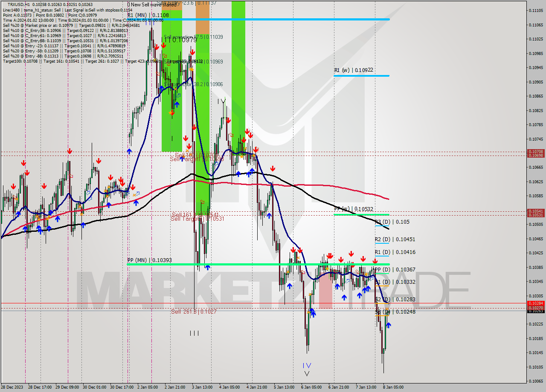
Task: Click the Sell 261.8 | 0.1027 label
Action: [x=194, y=311]
